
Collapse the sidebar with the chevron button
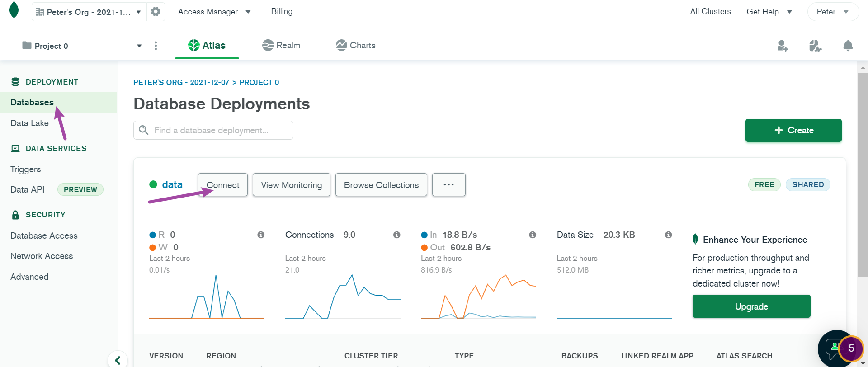pyautogui.click(x=118, y=360)
